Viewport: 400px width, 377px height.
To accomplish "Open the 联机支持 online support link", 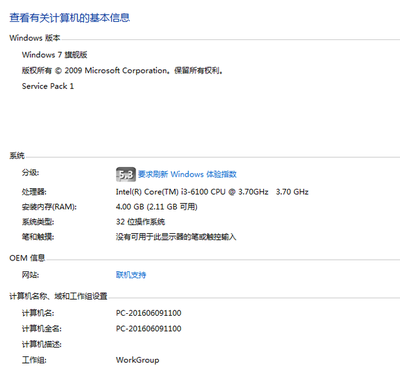I will tap(131, 275).
